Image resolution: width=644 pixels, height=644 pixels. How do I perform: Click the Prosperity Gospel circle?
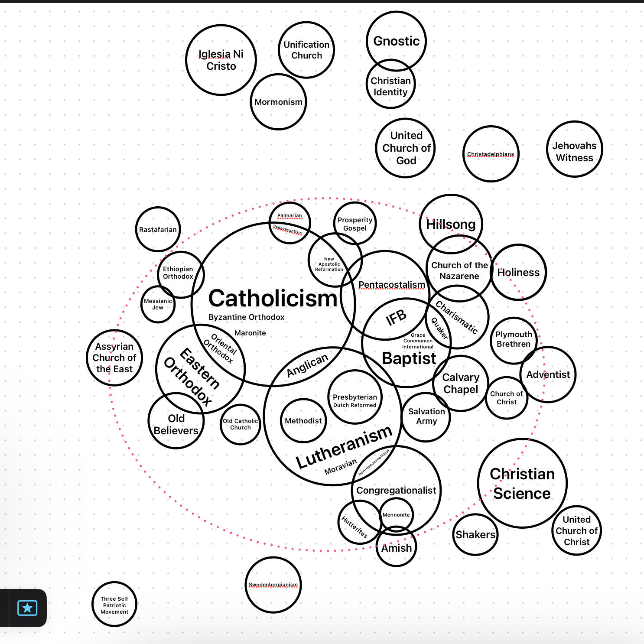pyautogui.click(x=355, y=224)
